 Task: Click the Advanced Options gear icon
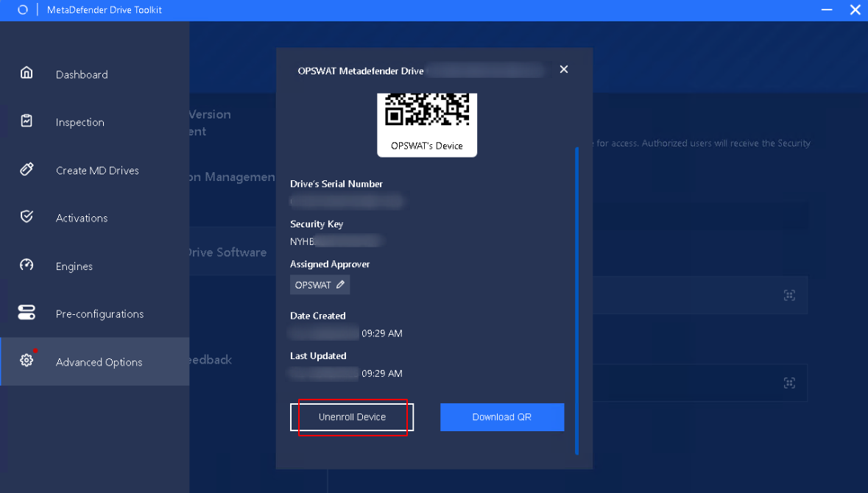[27, 361]
